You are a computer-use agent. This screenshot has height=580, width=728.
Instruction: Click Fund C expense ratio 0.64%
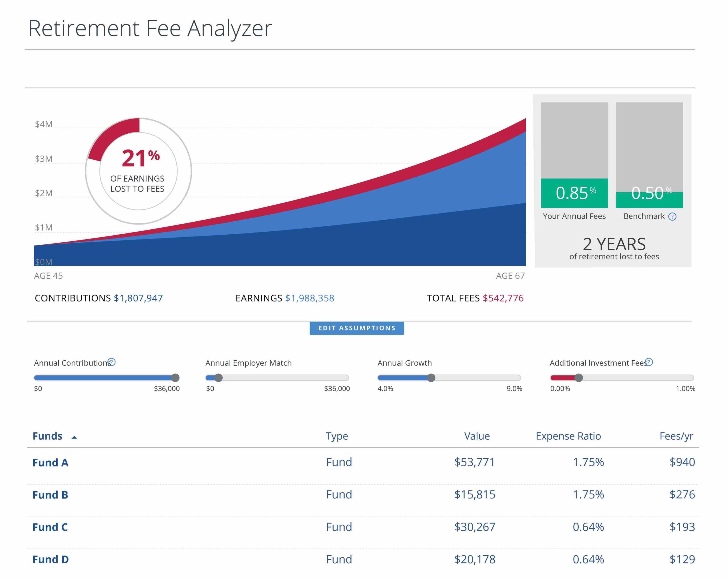[588, 527]
